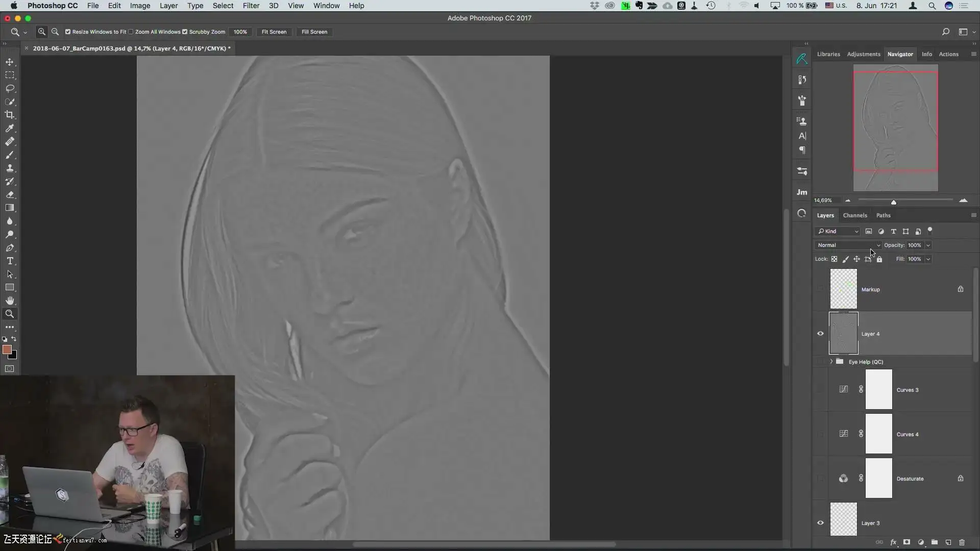Open the blend mode Normal dropdown
The height and width of the screenshot is (551, 980).
848,245
